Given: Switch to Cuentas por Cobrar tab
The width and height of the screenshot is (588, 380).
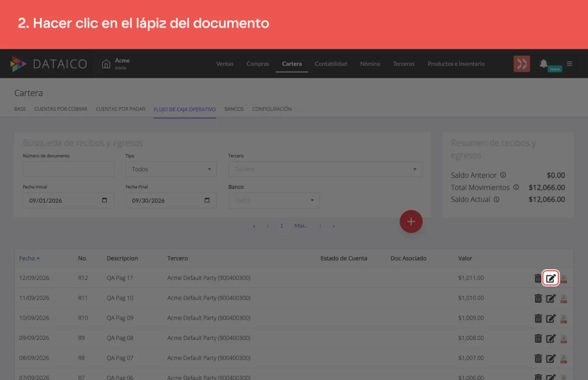Looking at the screenshot, I should coord(61,109).
